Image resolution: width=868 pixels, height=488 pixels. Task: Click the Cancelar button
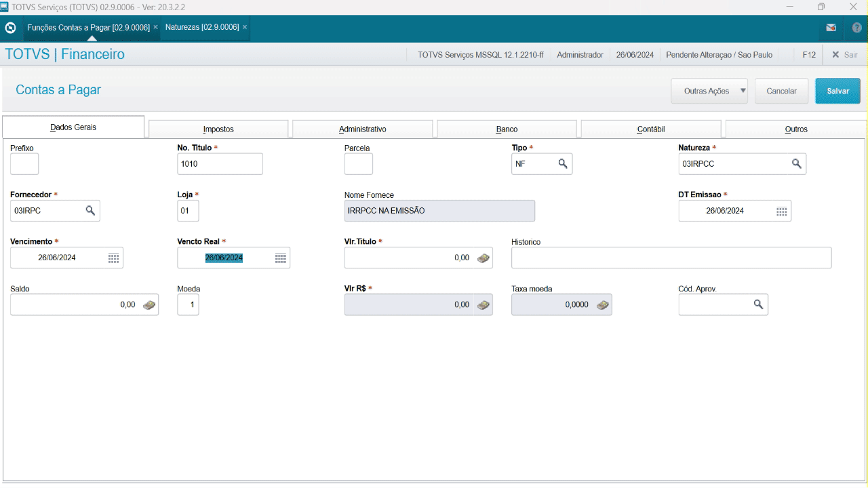(781, 91)
